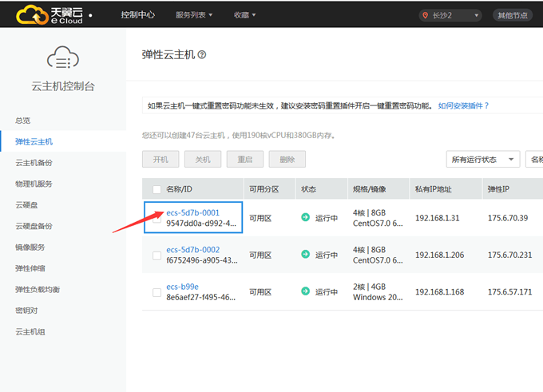Screen dimensions: 543x392
Task: Select 弹性云主机 in the sidebar
Action: click(34, 141)
